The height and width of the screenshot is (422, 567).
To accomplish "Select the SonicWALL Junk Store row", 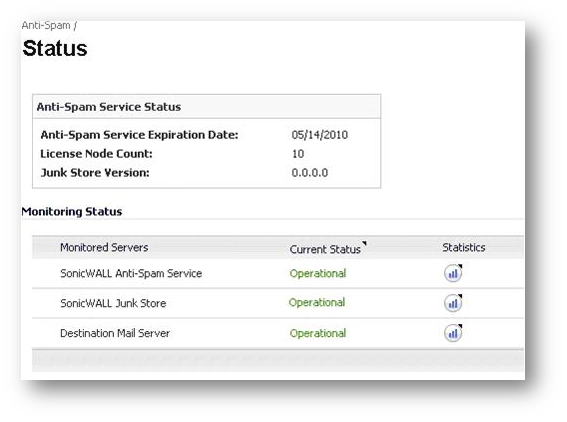I will click(x=278, y=303).
